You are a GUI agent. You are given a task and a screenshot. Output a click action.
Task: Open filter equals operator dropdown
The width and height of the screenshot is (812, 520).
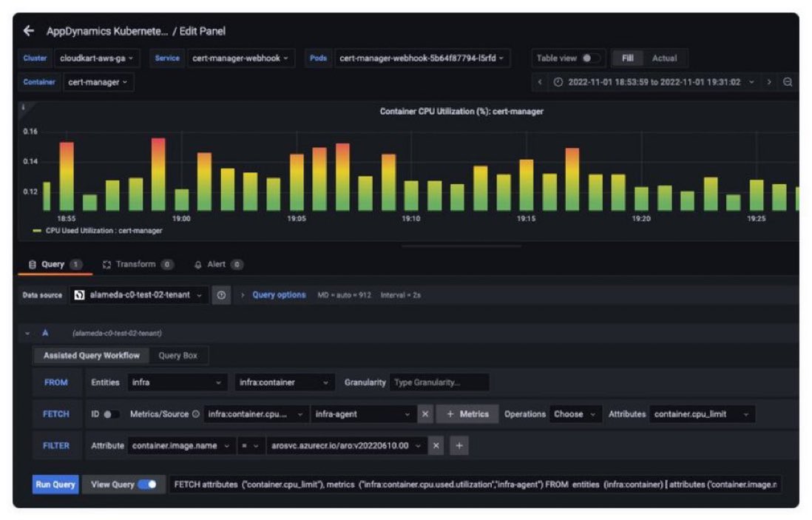coord(250,445)
